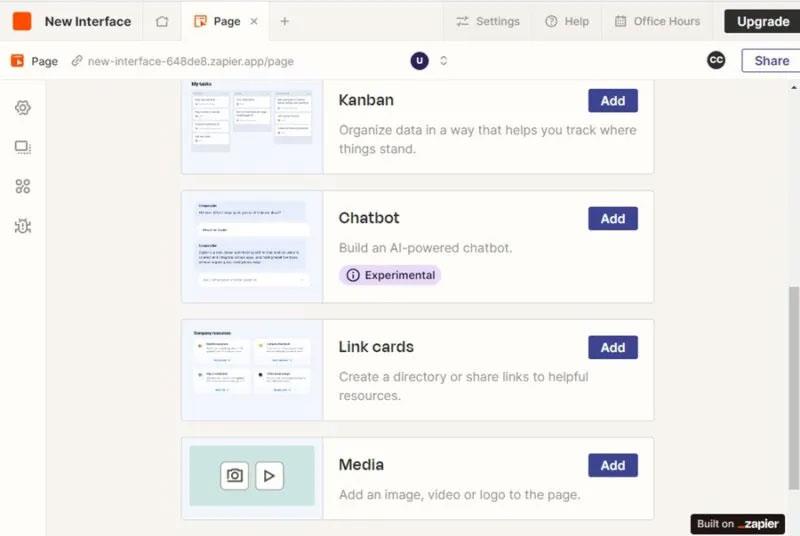Click the Settings sliders icon
The image size is (800, 536).
(x=462, y=21)
